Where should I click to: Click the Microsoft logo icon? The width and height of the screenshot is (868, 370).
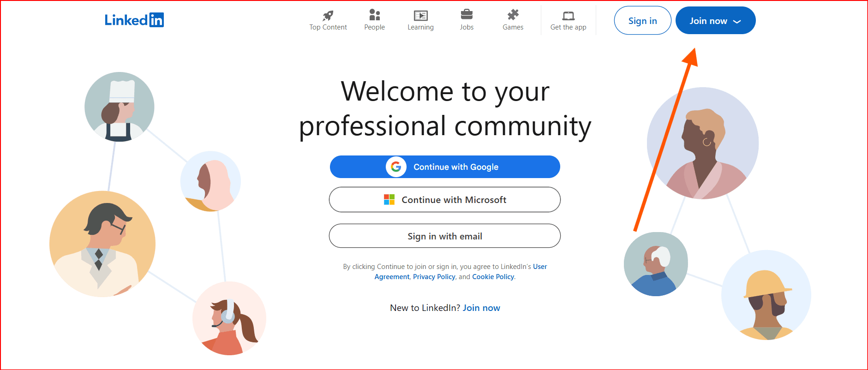pyautogui.click(x=389, y=200)
